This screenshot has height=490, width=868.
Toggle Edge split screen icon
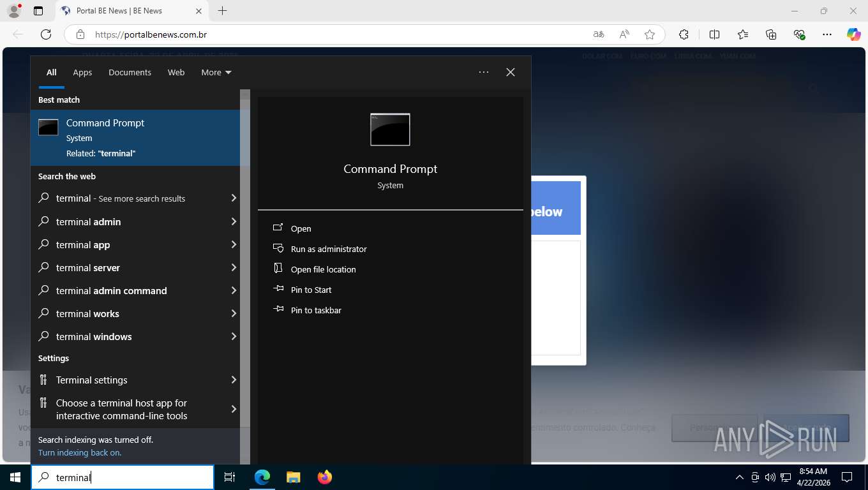pyautogui.click(x=714, y=34)
